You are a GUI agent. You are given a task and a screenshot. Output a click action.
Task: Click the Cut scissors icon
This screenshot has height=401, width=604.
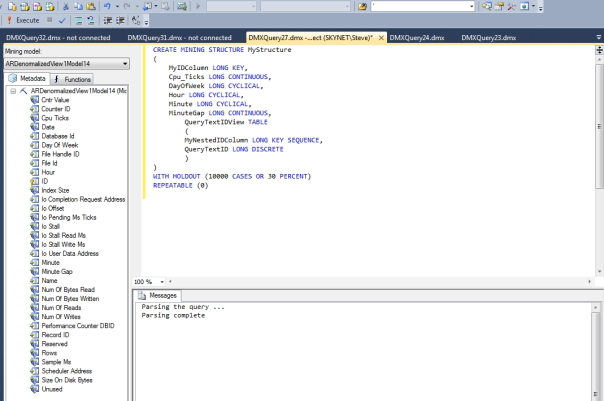pyautogui.click(x=64, y=6)
